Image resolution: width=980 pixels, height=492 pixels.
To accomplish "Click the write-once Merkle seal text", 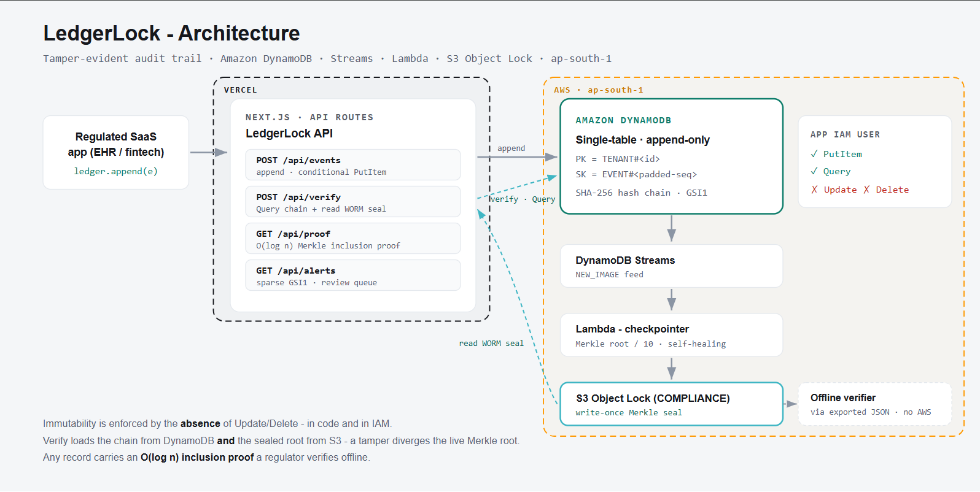I will pos(629,413).
